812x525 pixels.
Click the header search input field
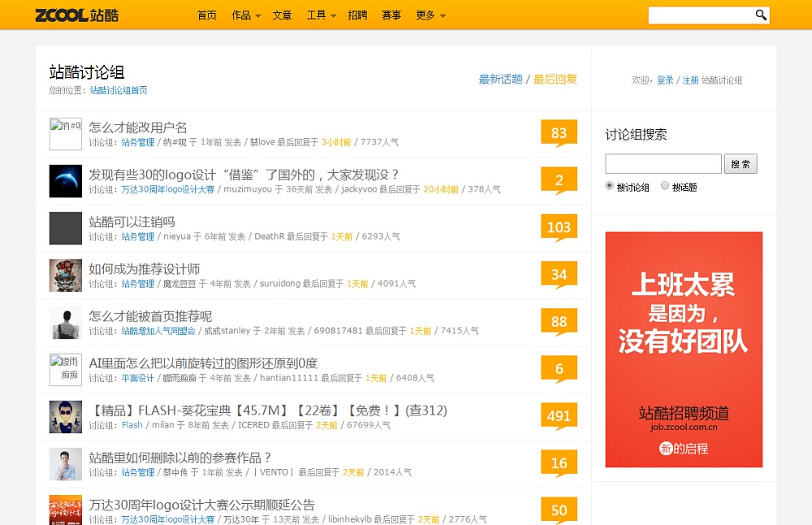702,15
